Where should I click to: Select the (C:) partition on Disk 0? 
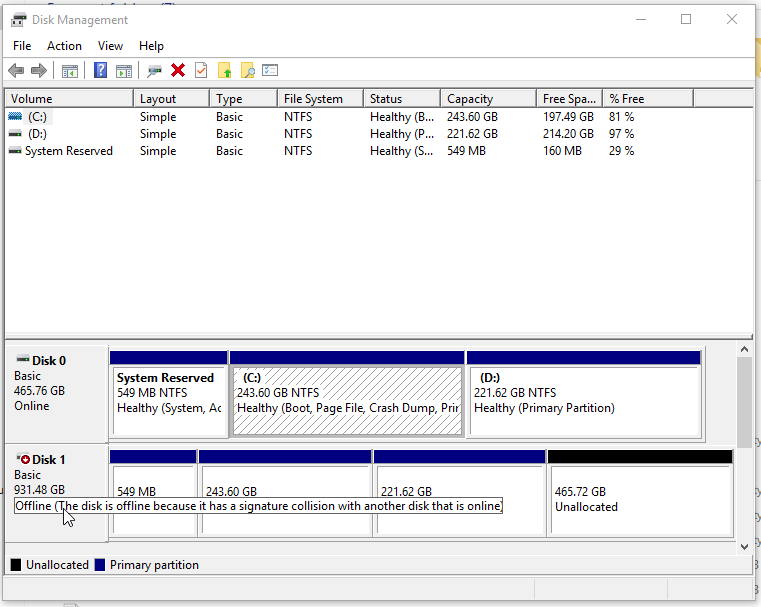pos(347,400)
